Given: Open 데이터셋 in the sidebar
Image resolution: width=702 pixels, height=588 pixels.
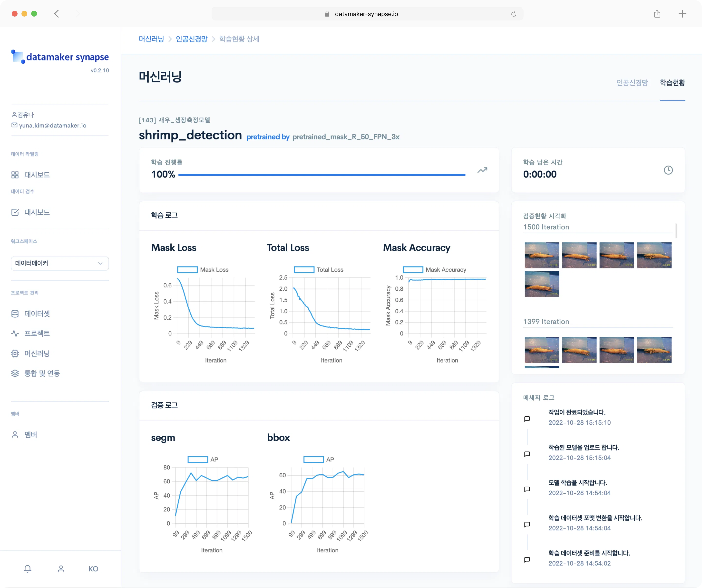Looking at the screenshot, I should coord(37,314).
